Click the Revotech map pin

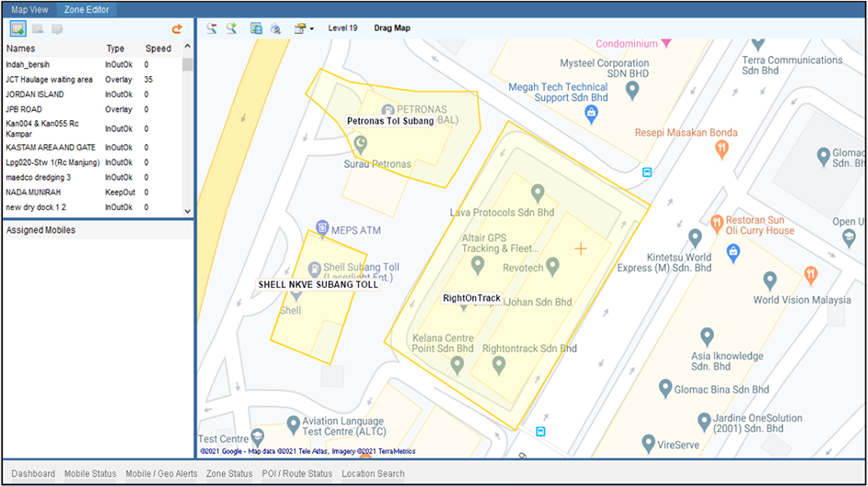click(x=552, y=267)
